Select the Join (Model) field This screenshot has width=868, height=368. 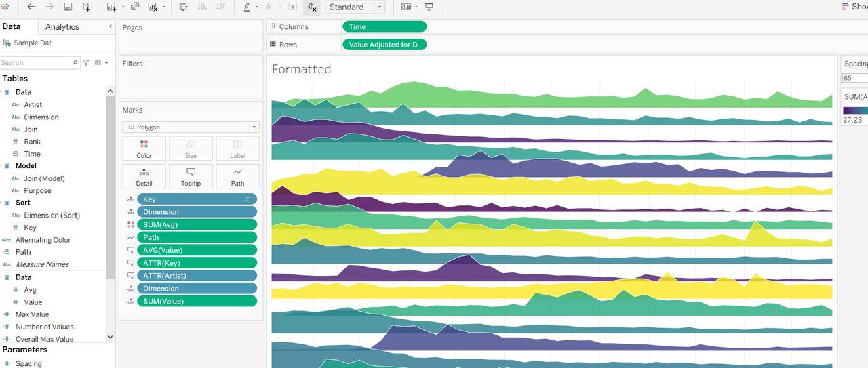click(x=44, y=178)
